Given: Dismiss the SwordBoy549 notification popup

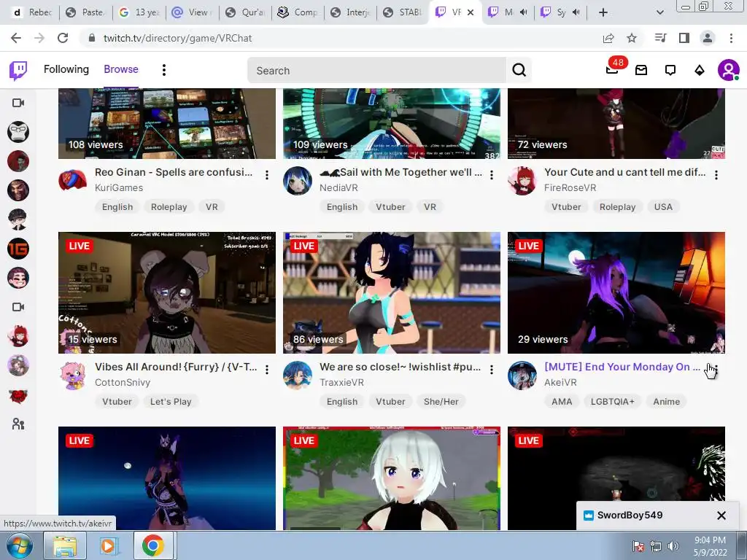Looking at the screenshot, I should click(x=721, y=516).
